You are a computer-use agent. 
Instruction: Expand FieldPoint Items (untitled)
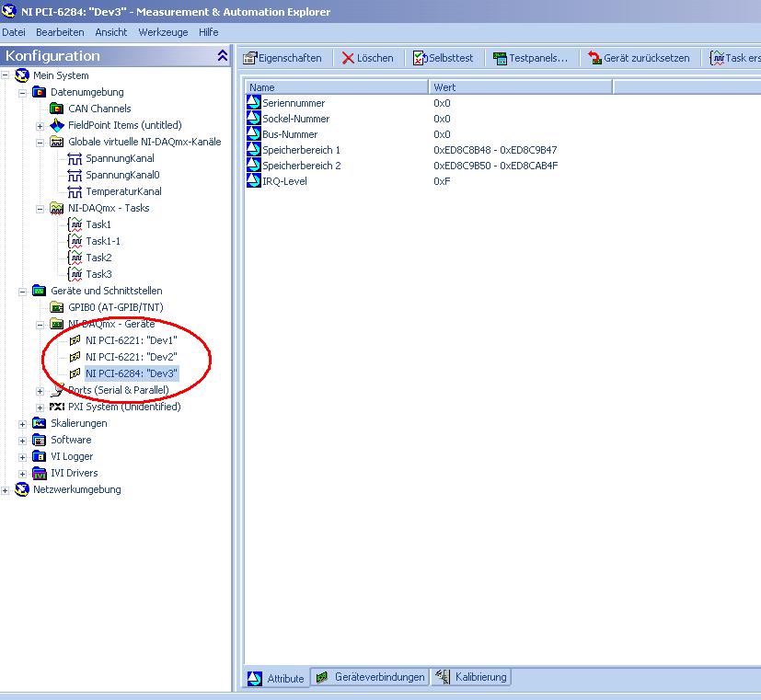click(x=40, y=126)
